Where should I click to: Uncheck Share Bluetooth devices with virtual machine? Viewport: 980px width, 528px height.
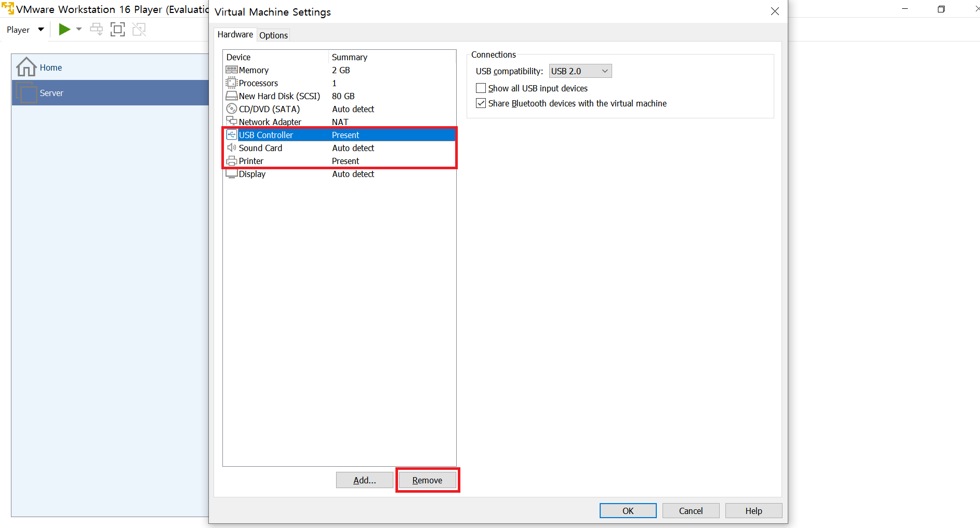pos(481,103)
